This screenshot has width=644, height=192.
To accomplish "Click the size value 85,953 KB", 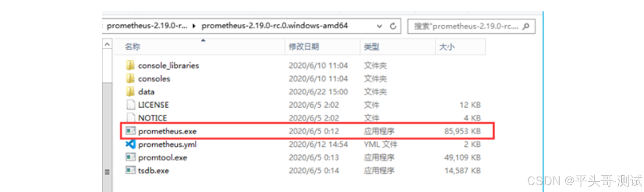I will (x=463, y=131).
